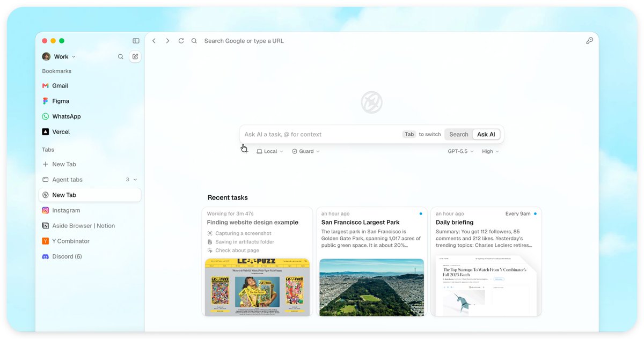Open the GPT-5.5 model dropdown
Viewport: 644px width, 339px height.
(x=461, y=151)
